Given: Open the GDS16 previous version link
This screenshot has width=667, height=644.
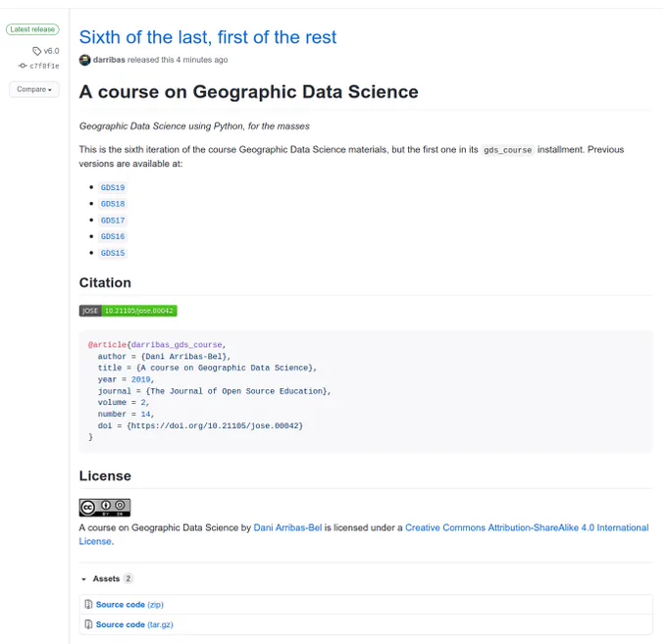Looking at the screenshot, I should coord(113,236).
